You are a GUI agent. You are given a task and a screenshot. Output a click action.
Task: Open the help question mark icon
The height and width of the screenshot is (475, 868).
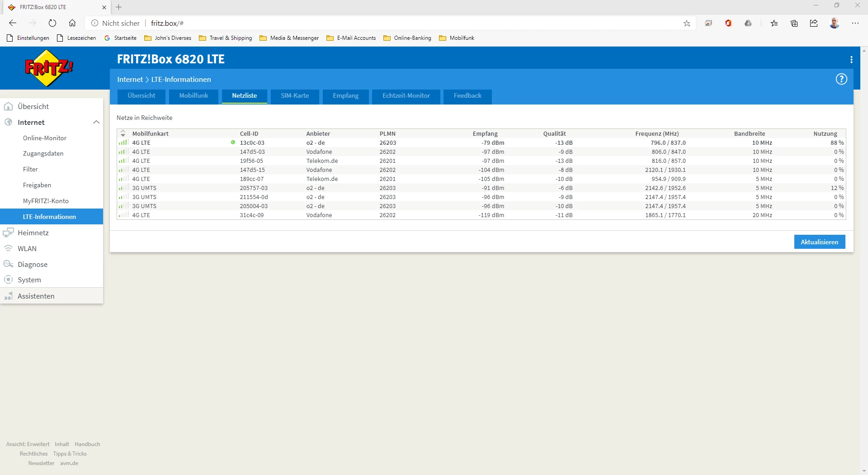point(841,79)
